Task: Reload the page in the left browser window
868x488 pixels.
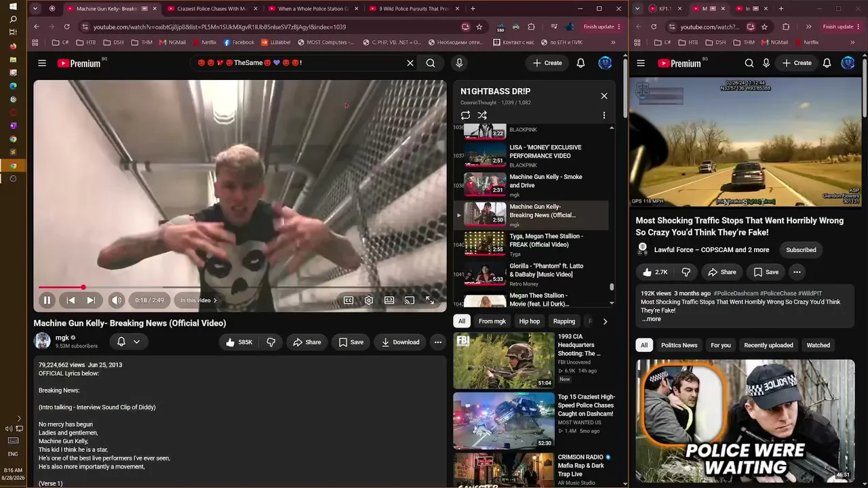Action: [66, 27]
